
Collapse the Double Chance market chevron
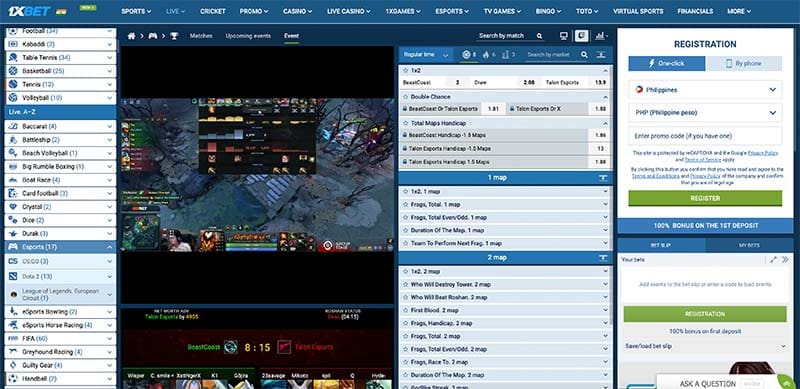click(606, 97)
